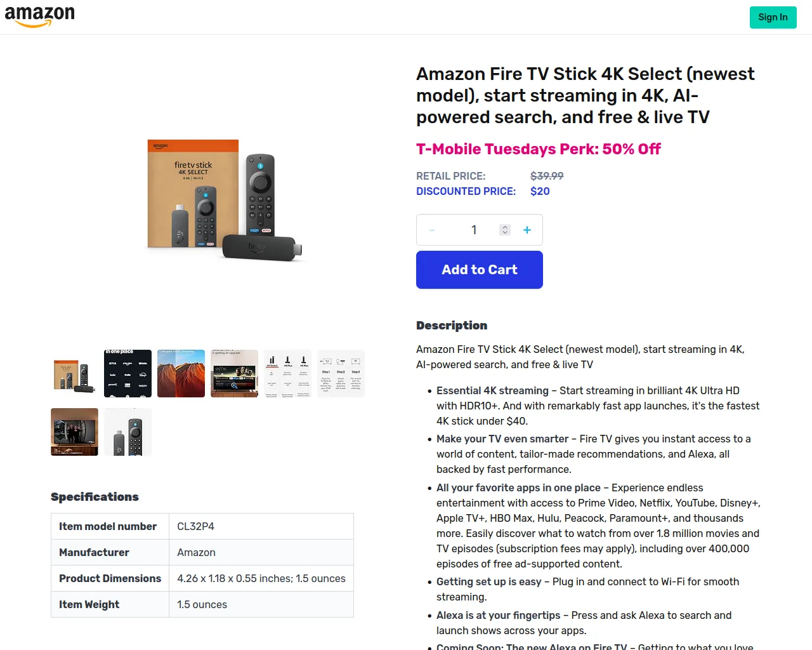Click the Sign In button

click(x=773, y=17)
